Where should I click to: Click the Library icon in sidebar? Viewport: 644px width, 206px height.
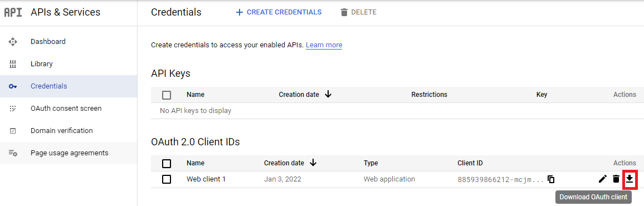tap(13, 64)
